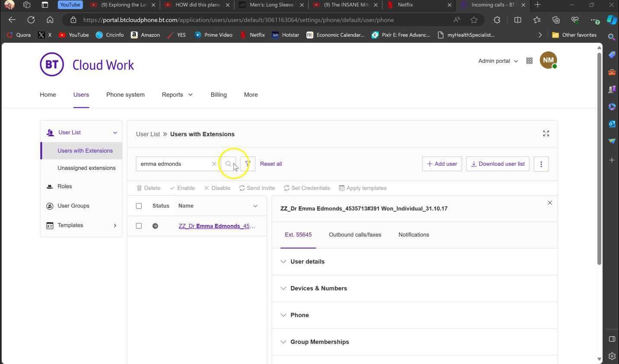Screen dimensions: 619x364
Task: Click the search magnifier icon
Action: coord(228,164)
